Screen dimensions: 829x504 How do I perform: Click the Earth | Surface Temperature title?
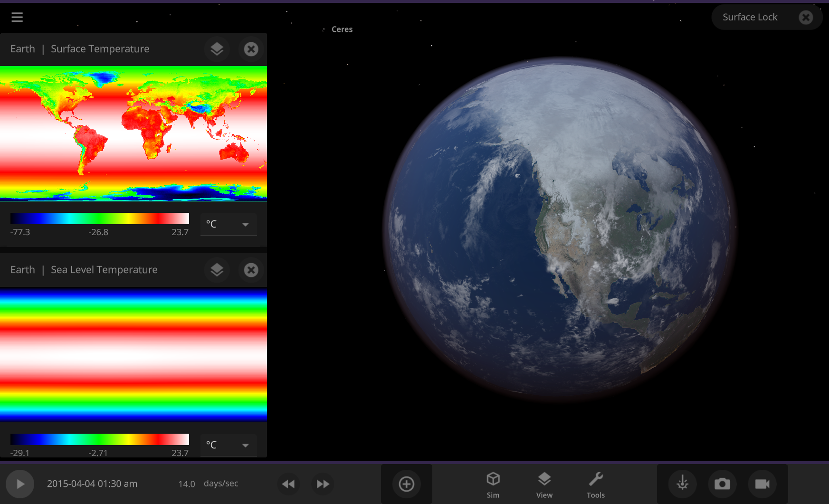[80, 49]
